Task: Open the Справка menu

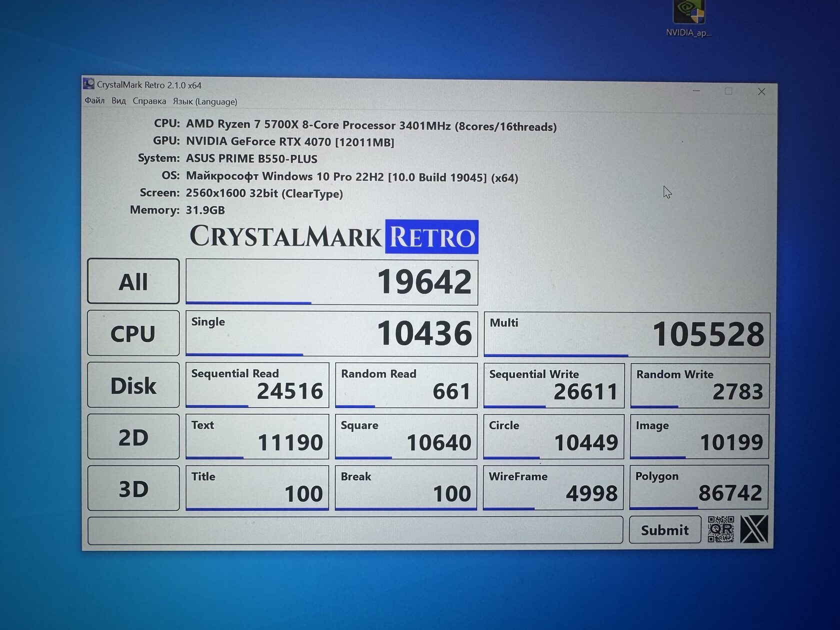Action: [x=149, y=101]
